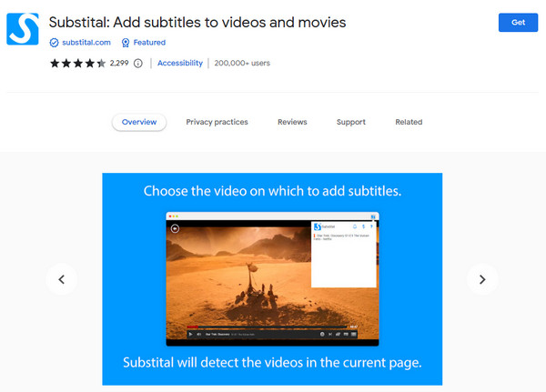Click 'Substital will detect the videos' caption

click(272, 363)
